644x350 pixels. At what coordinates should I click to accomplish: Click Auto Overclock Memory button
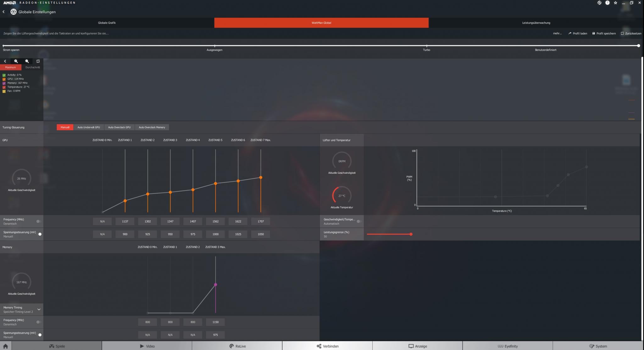152,127
